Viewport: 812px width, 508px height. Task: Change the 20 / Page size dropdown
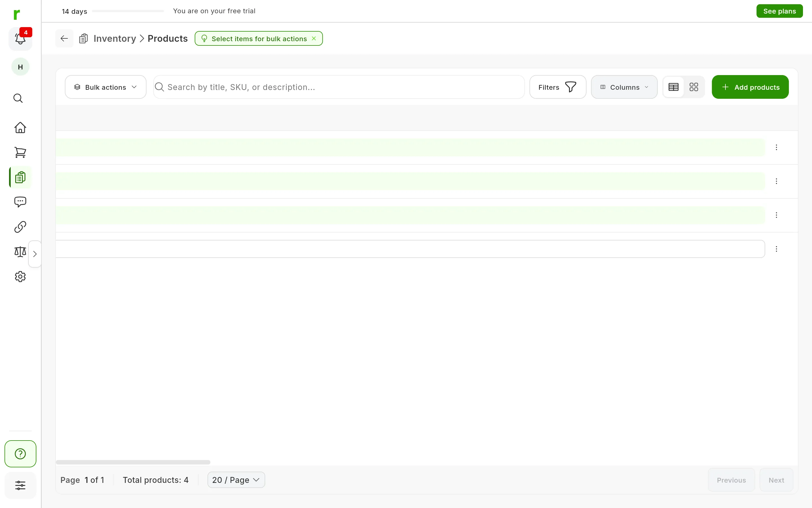click(x=236, y=480)
